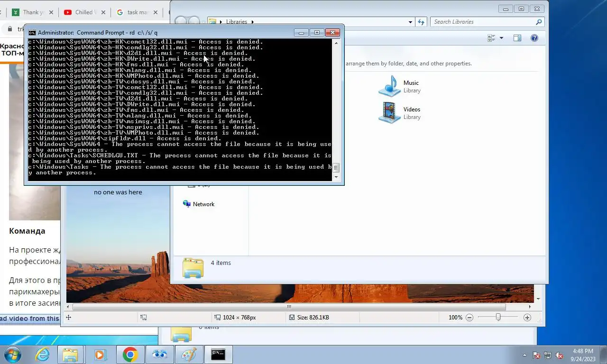Open Windows Media Player from the taskbar
Screen dimensions: 607x364
click(100, 355)
